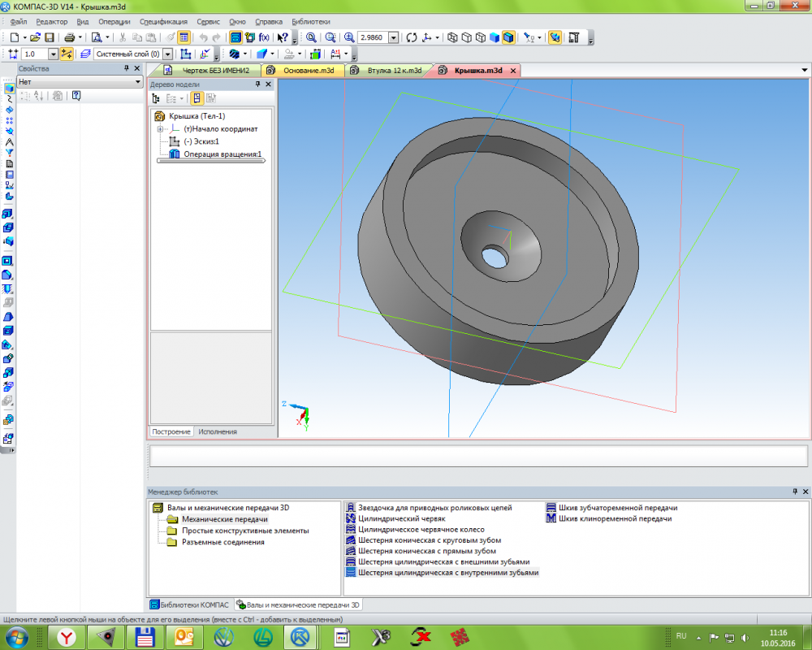The width and height of the screenshot is (812, 650).
Task: Open the layers manager icon
Action: tap(86, 54)
